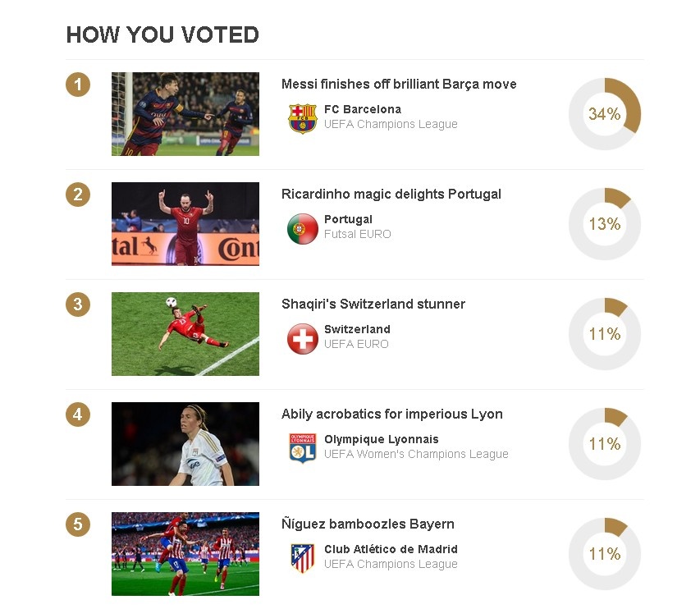
Task: Click the 34% vote donut chart
Action: tap(605, 114)
